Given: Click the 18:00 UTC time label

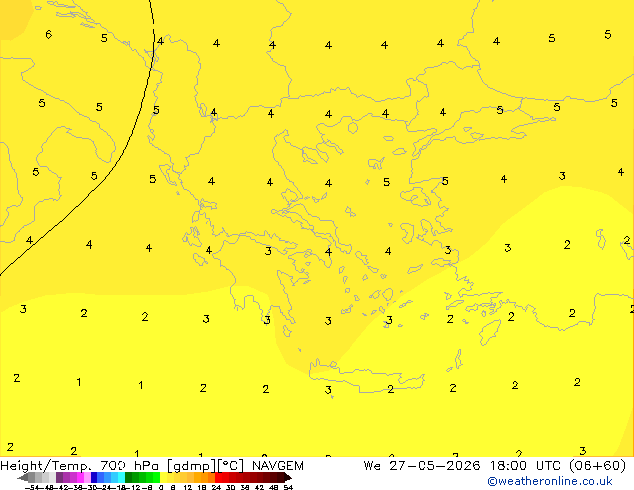Looking at the screenshot, I should (525, 466).
